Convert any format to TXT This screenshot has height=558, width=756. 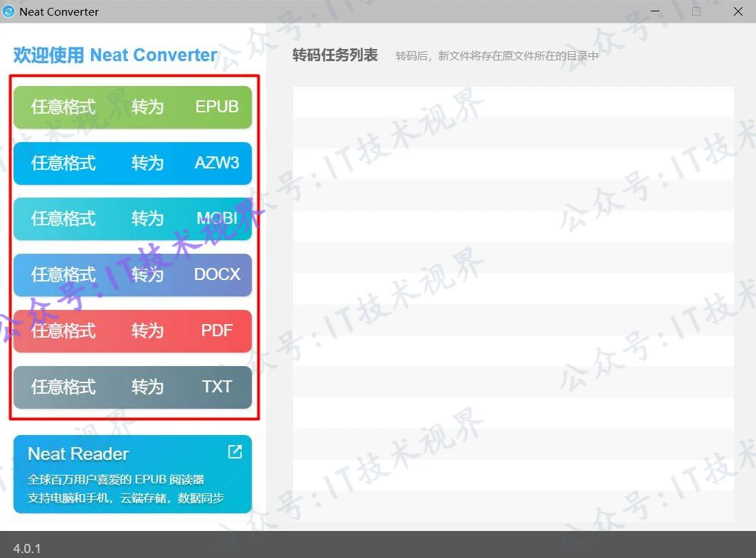(x=132, y=387)
